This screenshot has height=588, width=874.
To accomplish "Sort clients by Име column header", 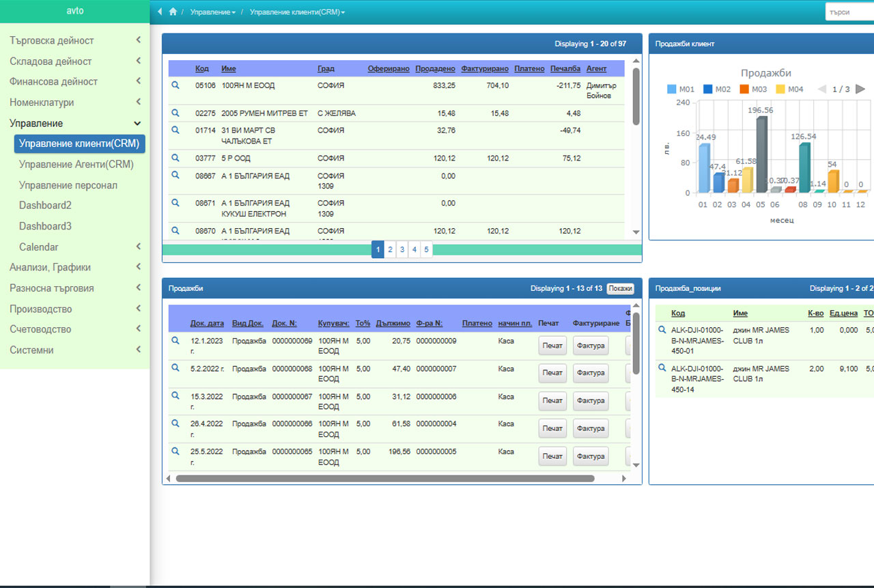I will [x=229, y=69].
